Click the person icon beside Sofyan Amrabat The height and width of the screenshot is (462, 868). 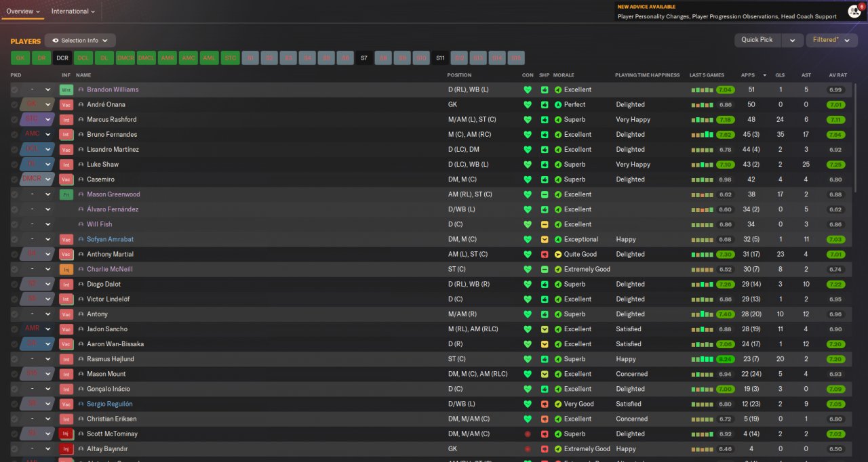click(x=81, y=240)
